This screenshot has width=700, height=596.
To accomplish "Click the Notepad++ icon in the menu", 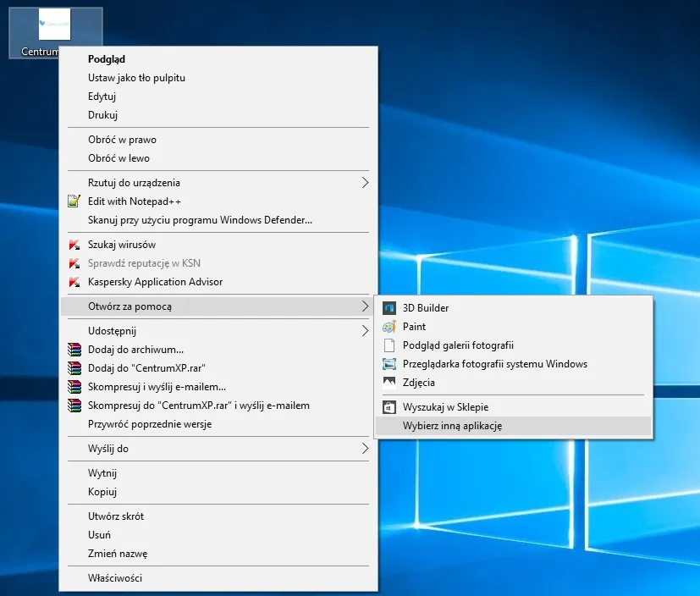I will [73, 201].
